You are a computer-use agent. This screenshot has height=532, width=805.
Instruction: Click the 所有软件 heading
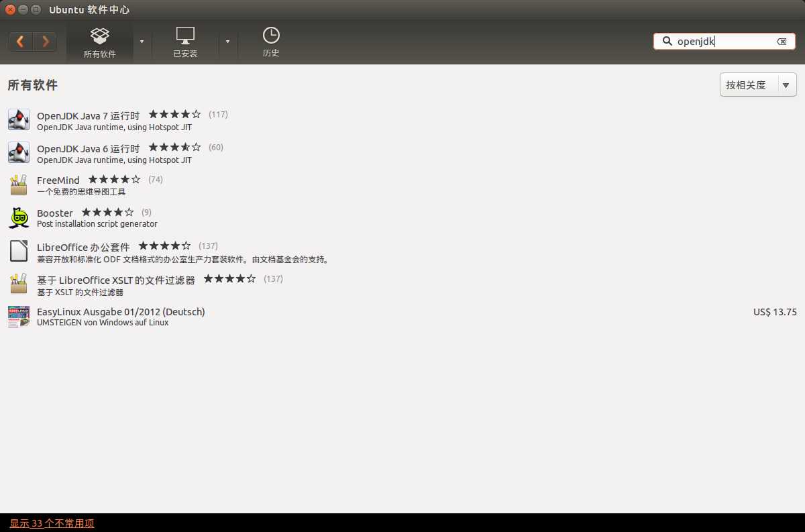point(32,85)
